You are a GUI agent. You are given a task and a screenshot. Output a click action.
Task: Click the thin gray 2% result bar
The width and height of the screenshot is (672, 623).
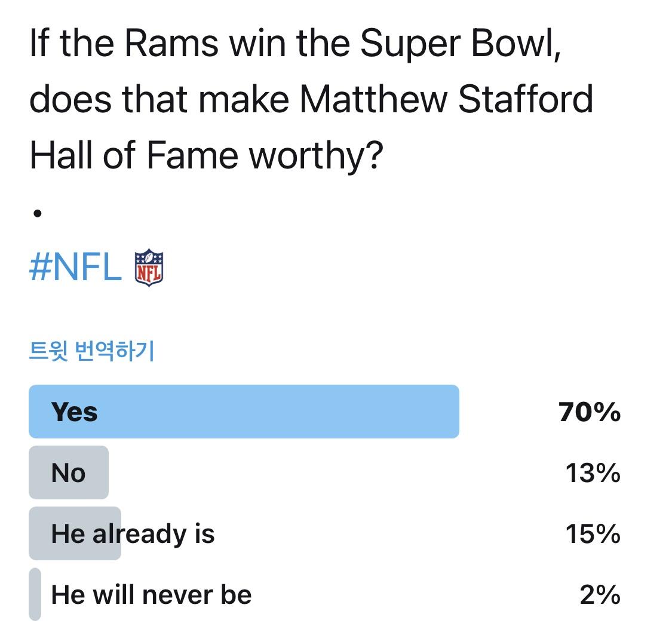coord(35,594)
